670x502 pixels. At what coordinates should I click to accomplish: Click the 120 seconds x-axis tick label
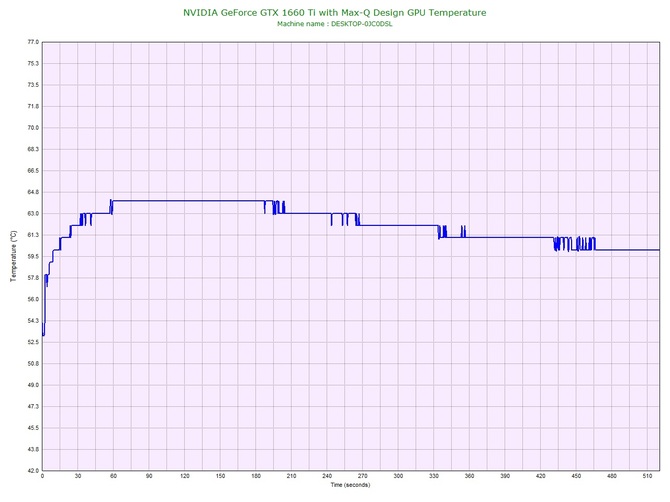185,476
